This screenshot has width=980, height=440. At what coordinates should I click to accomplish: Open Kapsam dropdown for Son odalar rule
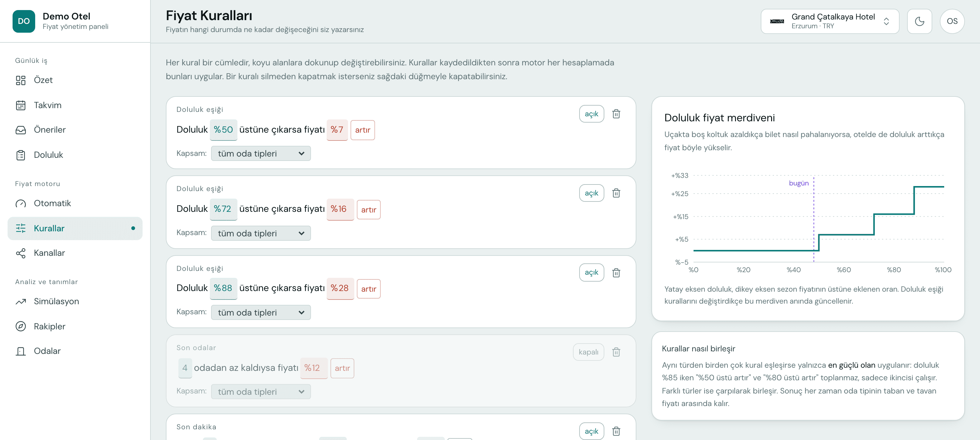tap(261, 392)
